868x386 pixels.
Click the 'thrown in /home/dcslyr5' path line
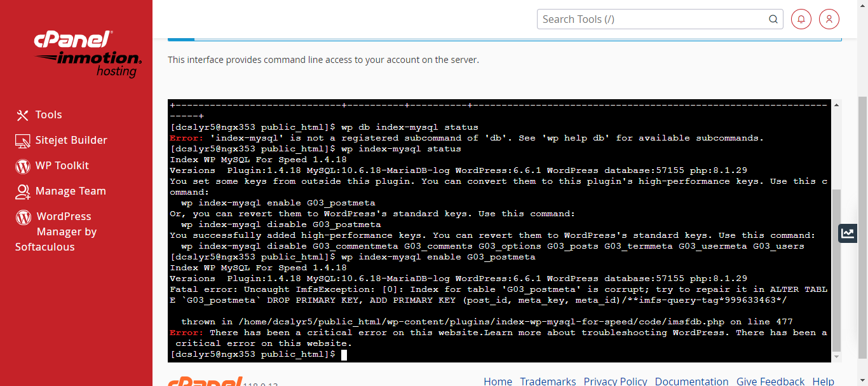pos(487,322)
